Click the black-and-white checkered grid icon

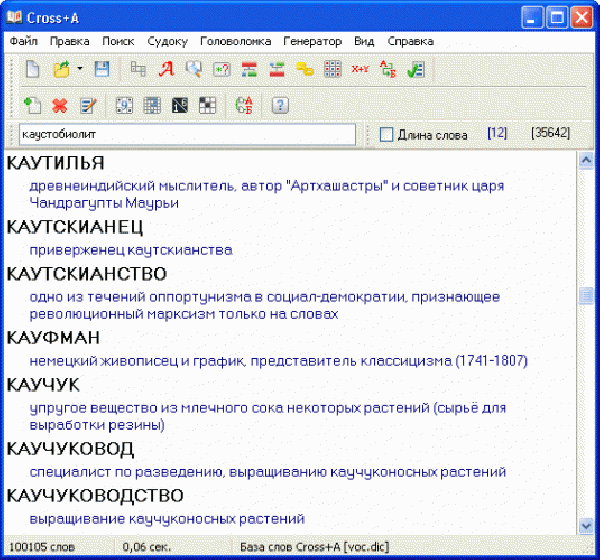[207, 104]
